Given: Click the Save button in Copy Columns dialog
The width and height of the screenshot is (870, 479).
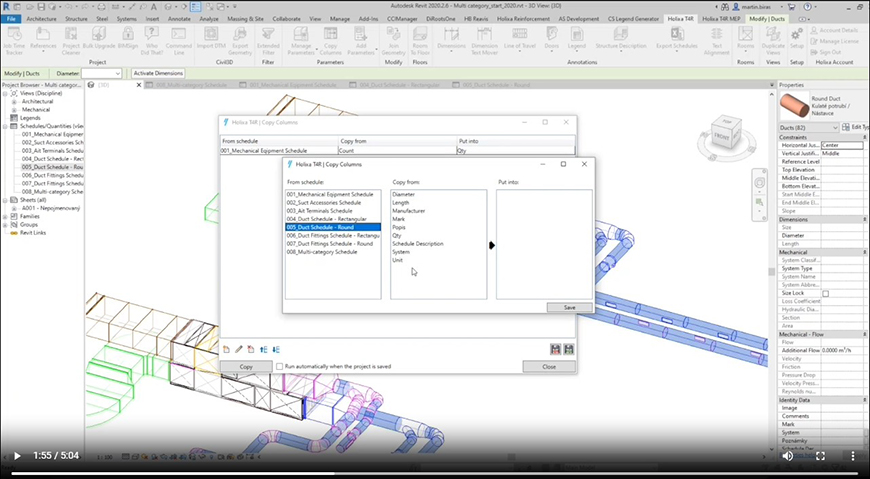Looking at the screenshot, I should tap(569, 307).
